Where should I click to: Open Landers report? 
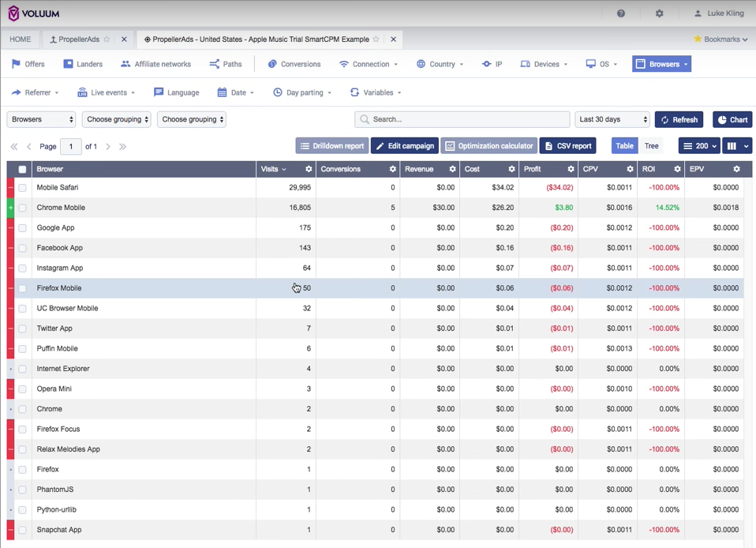[x=83, y=64]
